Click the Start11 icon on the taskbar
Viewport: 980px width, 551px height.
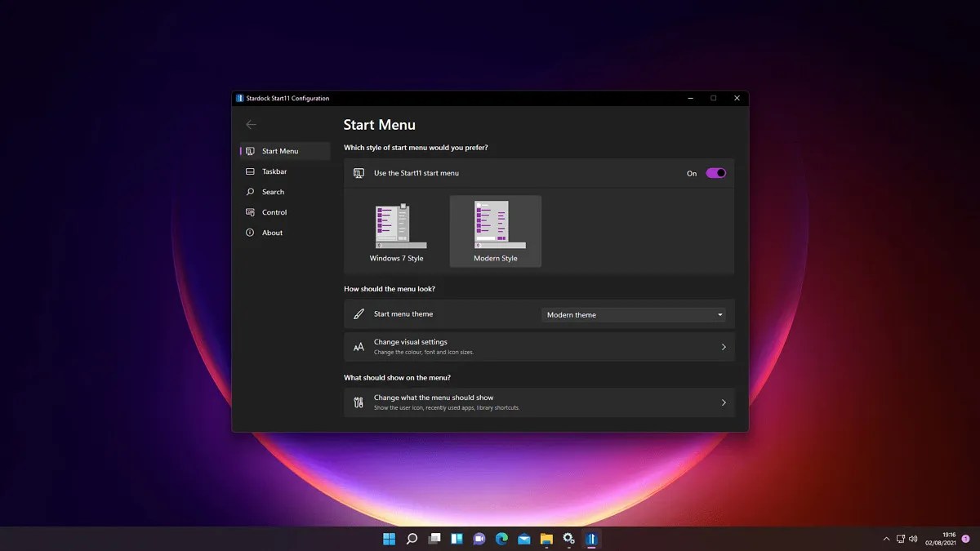point(591,539)
